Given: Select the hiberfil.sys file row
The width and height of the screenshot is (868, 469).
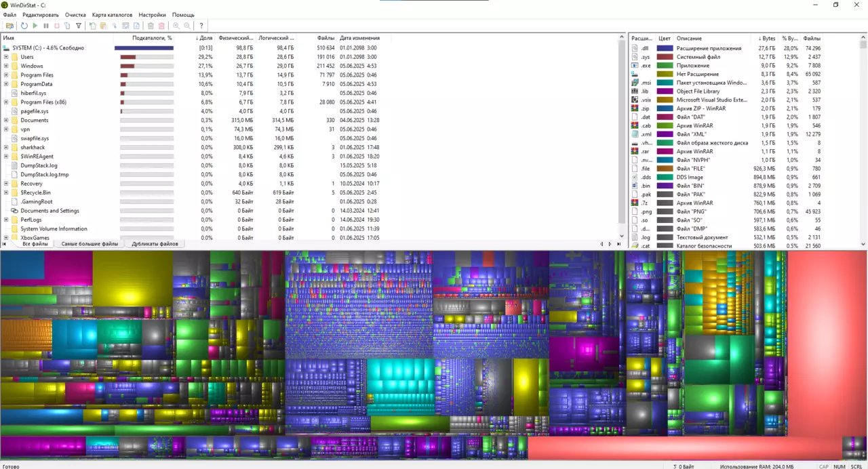Looking at the screenshot, I should tap(33, 93).
